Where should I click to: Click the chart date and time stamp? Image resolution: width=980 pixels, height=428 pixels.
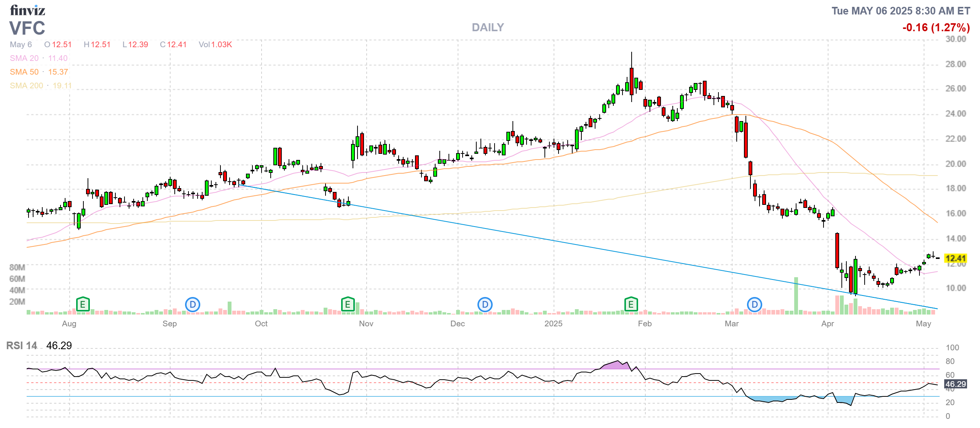click(x=900, y=11)
